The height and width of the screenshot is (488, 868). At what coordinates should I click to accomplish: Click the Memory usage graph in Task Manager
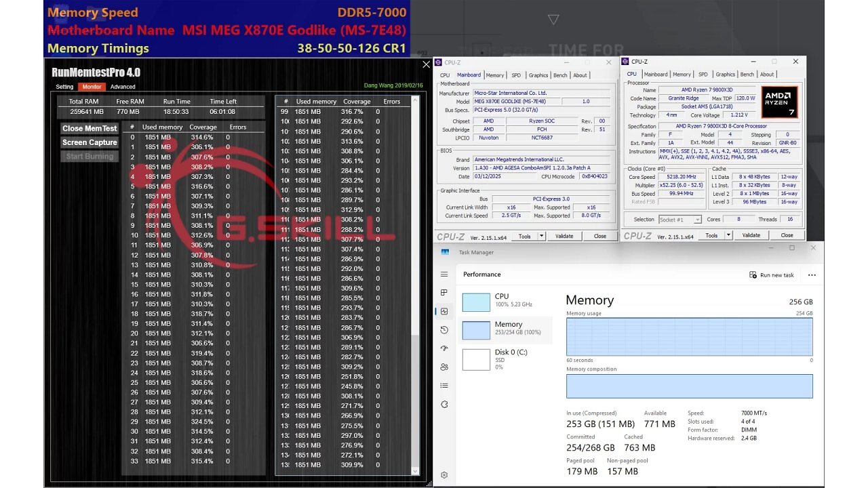(689, 336)
